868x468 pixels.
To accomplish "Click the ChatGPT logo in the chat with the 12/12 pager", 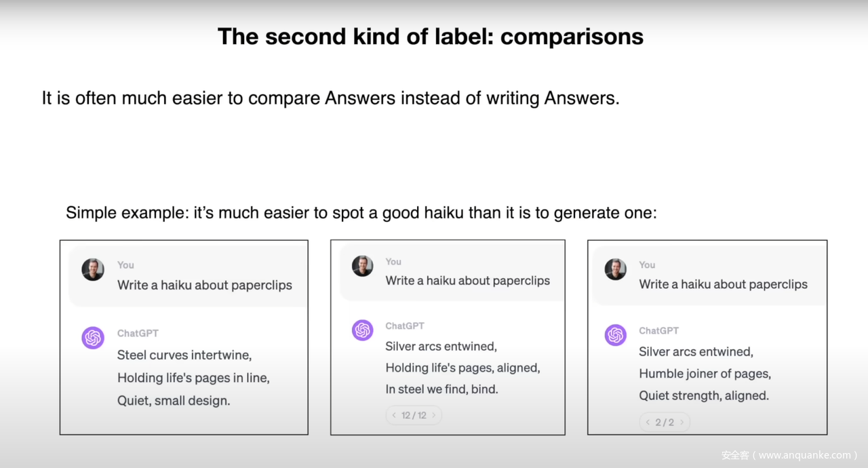I will (363, 330).
